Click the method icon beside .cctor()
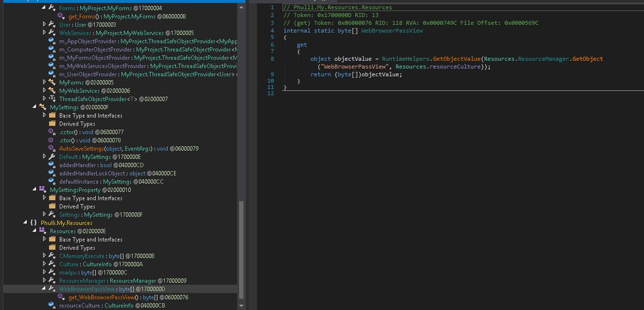The width and height of the screenshot is (644, 310). tap(52, 132)
